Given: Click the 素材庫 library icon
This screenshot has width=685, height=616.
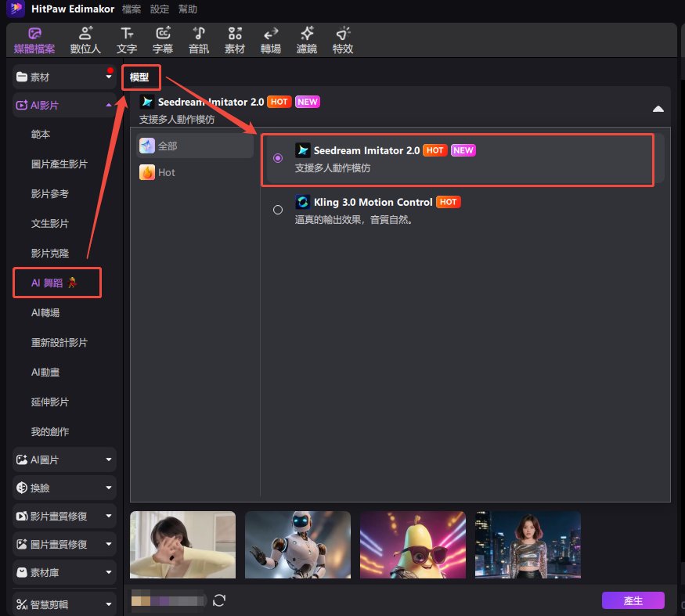Looking at the screenshot, I should (x=22, y=572).
